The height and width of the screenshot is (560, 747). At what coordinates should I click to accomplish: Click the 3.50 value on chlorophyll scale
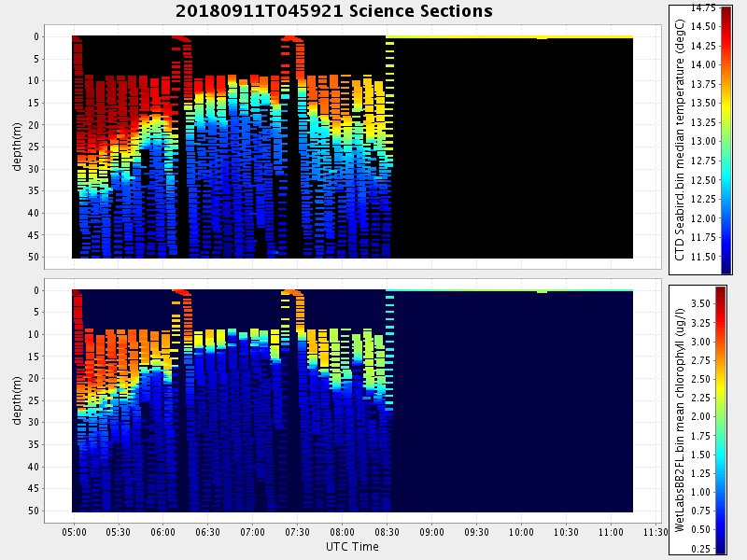pos(700,304)
